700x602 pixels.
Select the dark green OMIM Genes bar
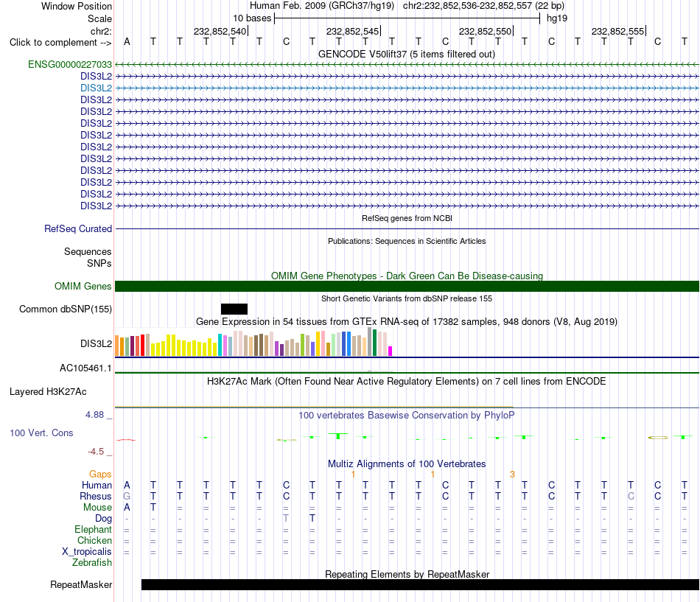407,286
